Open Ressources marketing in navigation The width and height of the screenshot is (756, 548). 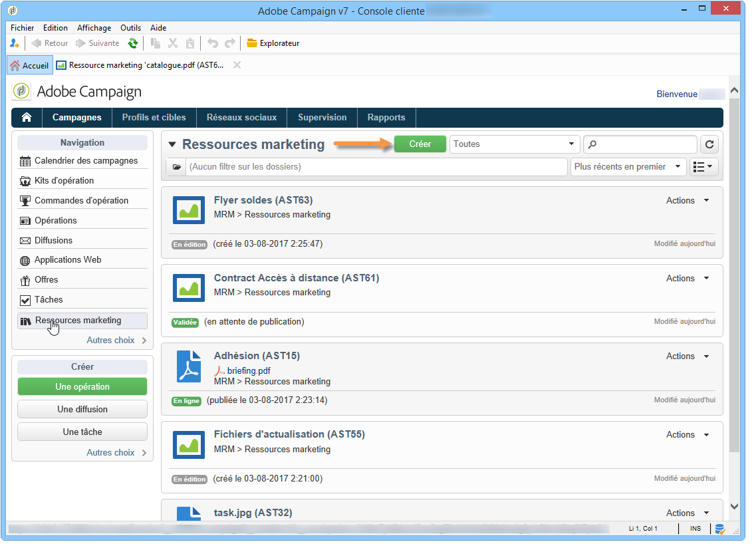(82, 321)
